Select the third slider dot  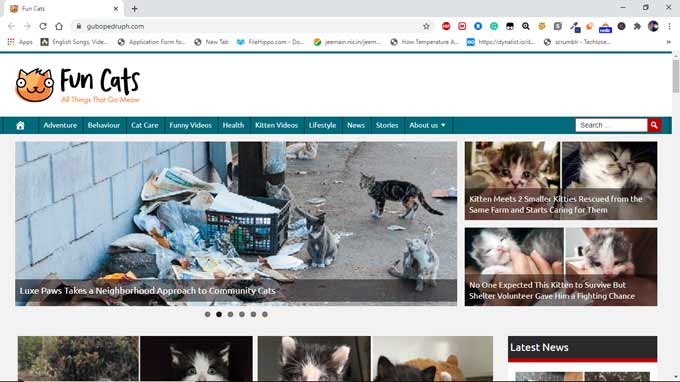(230, 314)
